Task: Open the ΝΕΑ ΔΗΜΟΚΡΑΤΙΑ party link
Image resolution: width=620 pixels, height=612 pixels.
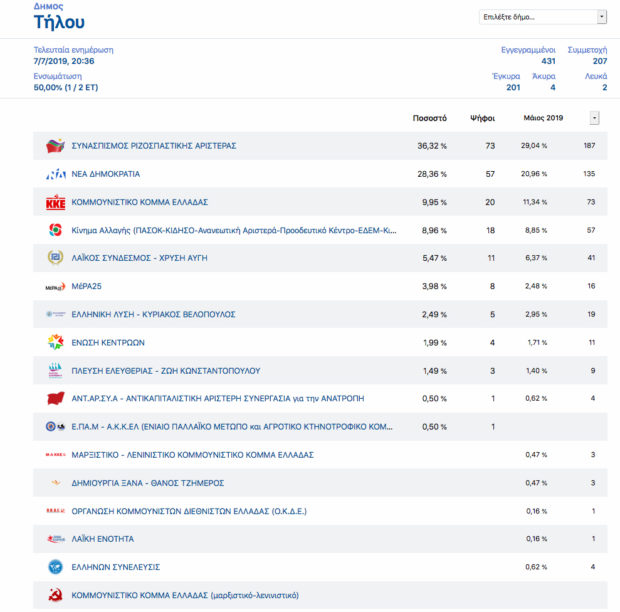Action: (106, 174)
